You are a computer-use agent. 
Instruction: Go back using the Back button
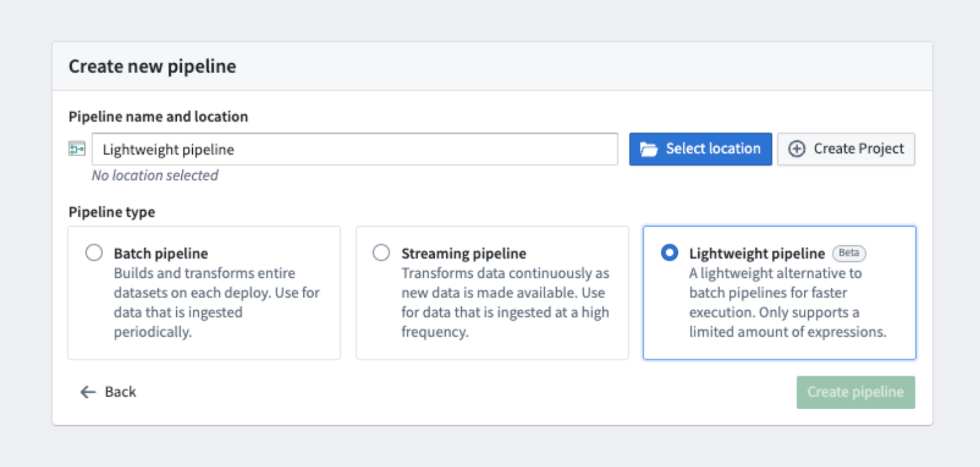click(x=108, y=392)
